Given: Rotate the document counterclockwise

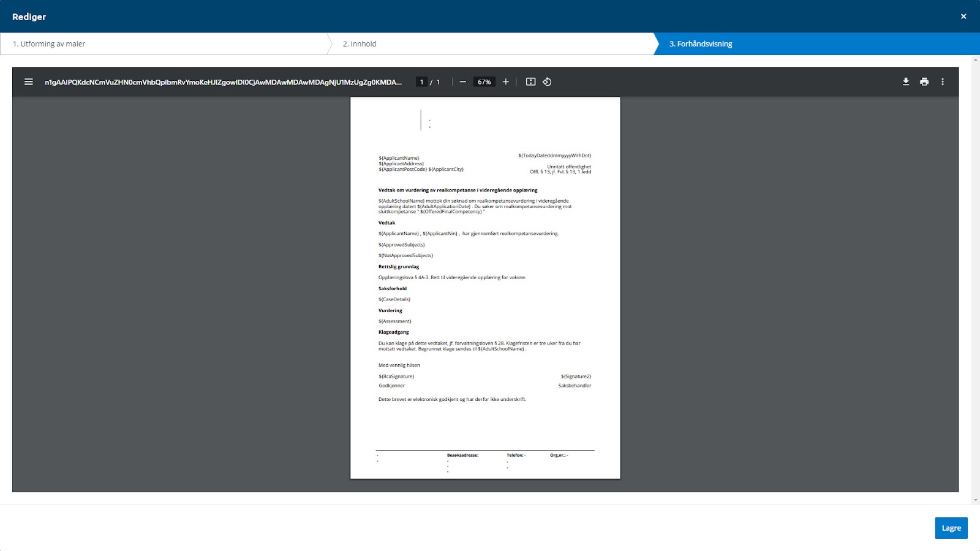Looking at the screenshot, I should click(x=547, y=82).
